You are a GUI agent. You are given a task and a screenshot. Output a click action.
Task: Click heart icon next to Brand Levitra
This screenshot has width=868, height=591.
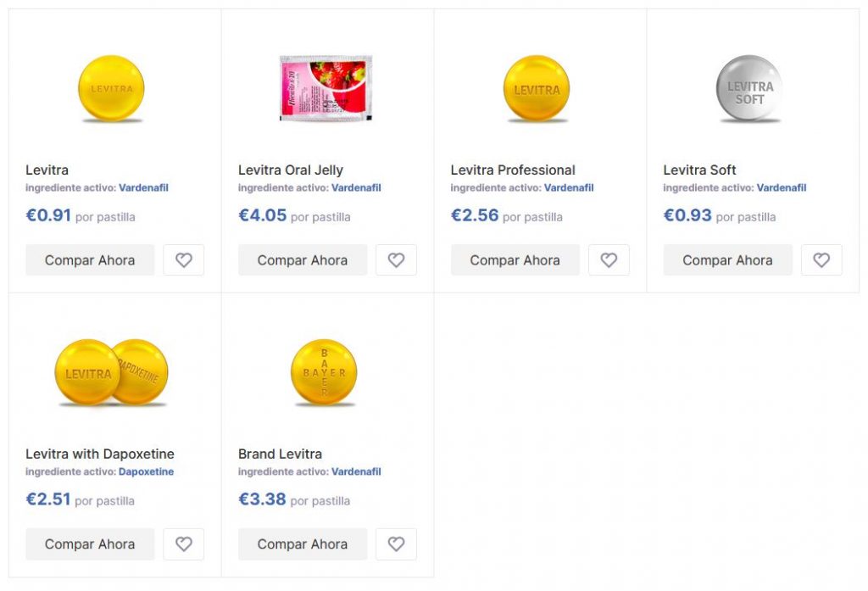[396, 544]
